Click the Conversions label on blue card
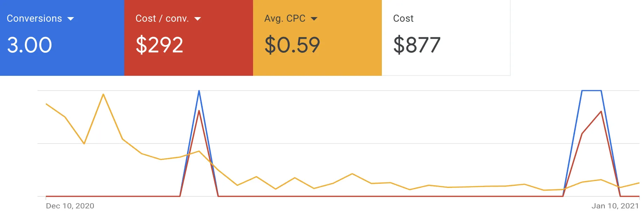 (34, 19)
